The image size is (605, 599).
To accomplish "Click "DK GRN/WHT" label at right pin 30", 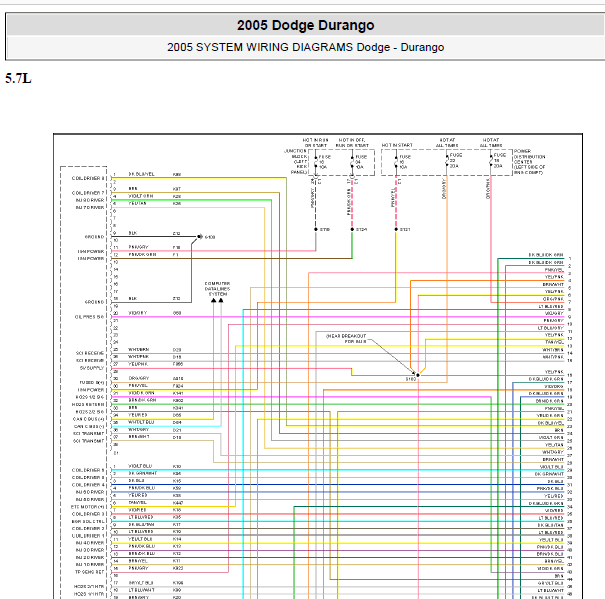I will coord(549,474).
